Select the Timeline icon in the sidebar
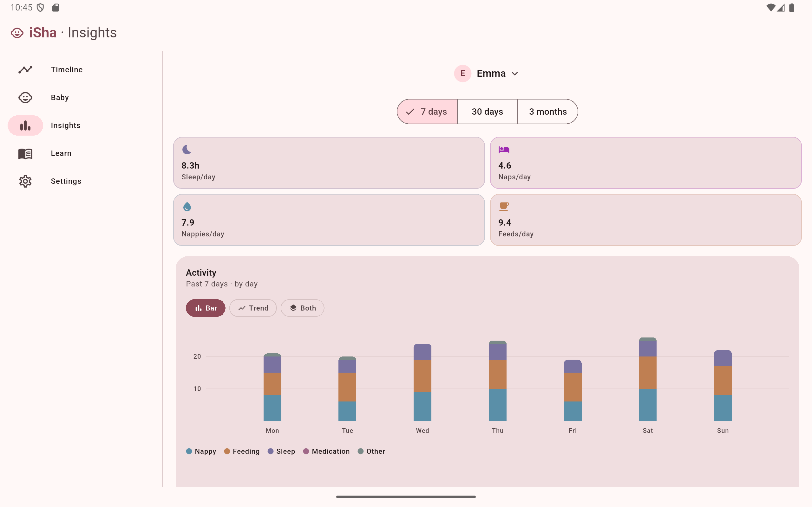The image size is (812, 507). point(25,69)
